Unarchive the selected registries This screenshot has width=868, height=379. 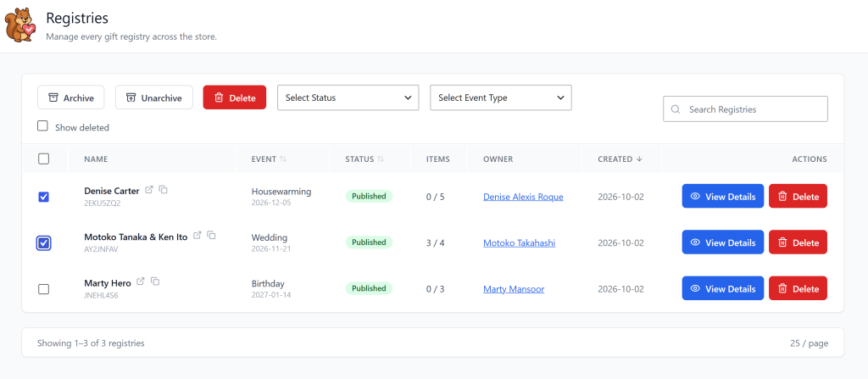point(154,98)
